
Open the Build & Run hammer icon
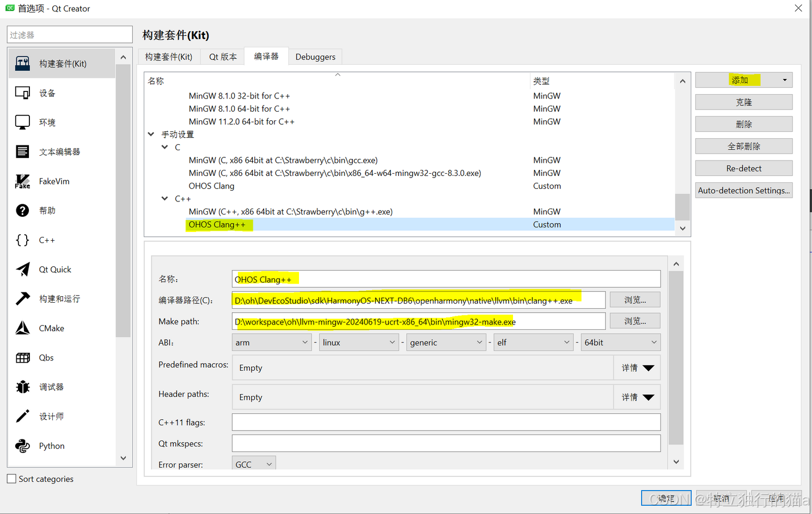(x=22, y=298)
